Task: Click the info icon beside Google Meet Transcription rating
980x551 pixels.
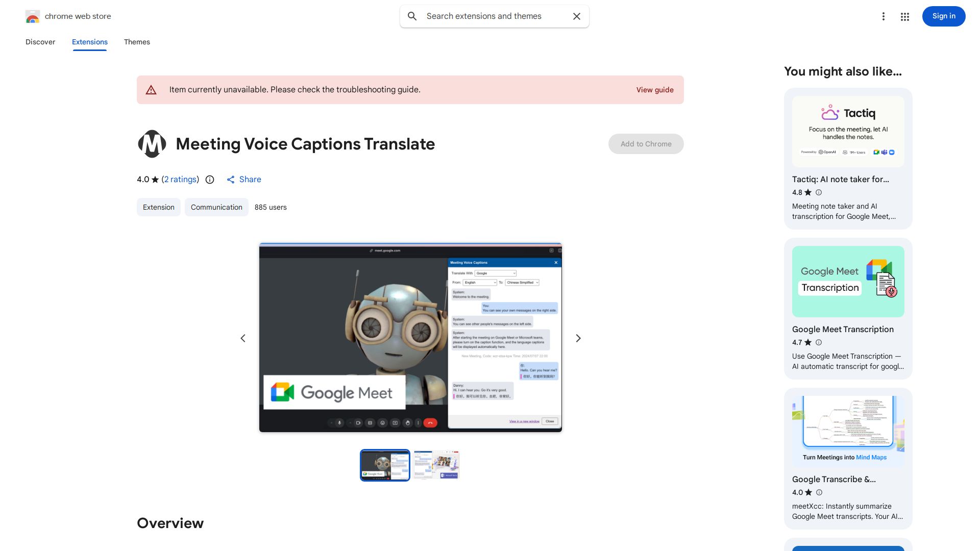Action: [x=819, y=342]
